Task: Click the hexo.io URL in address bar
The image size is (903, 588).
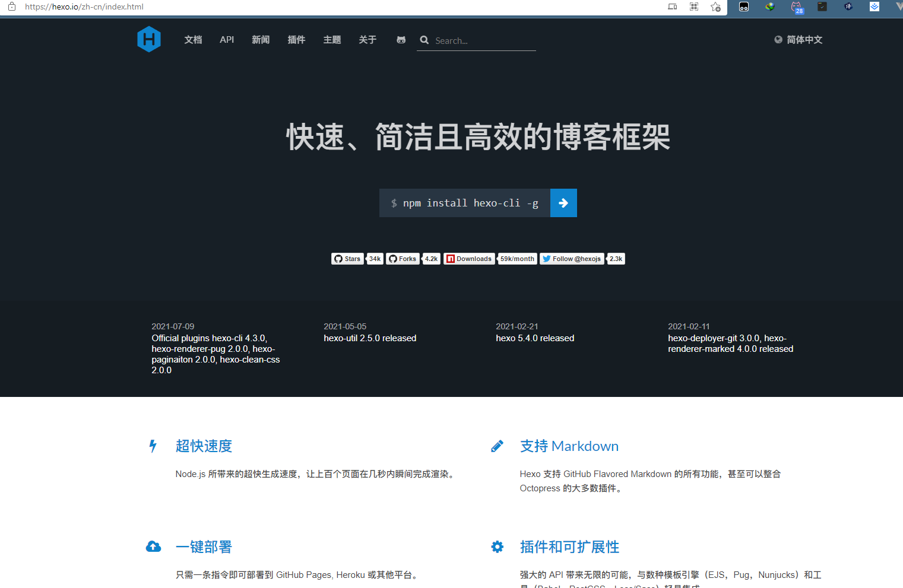Action: 84,7
